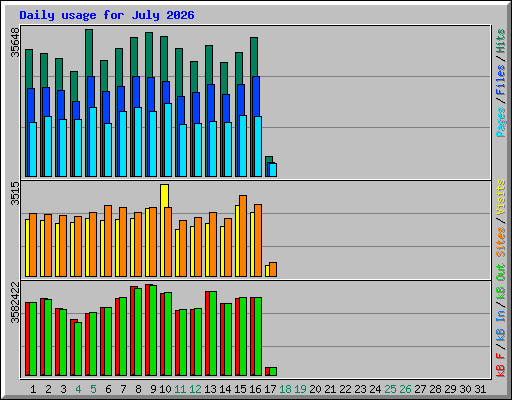Click day label 10 on the x-axis

pyautogui.click(x=165, y=389)
